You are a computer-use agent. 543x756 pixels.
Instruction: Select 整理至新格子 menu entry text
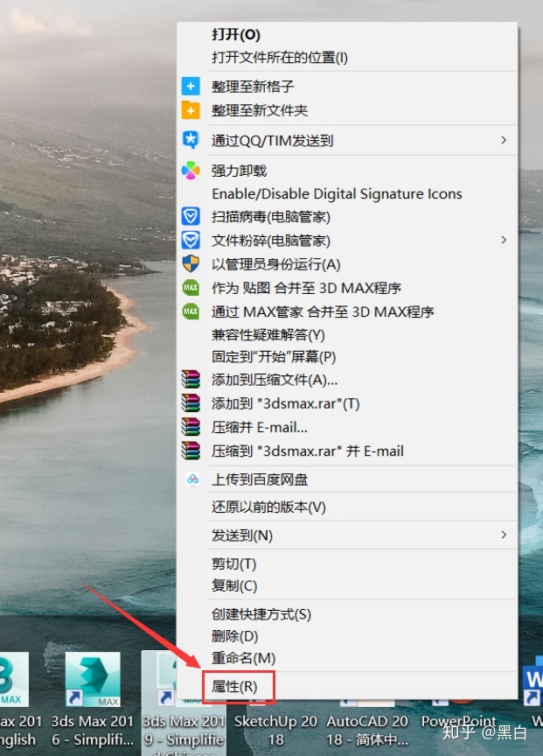253,87
